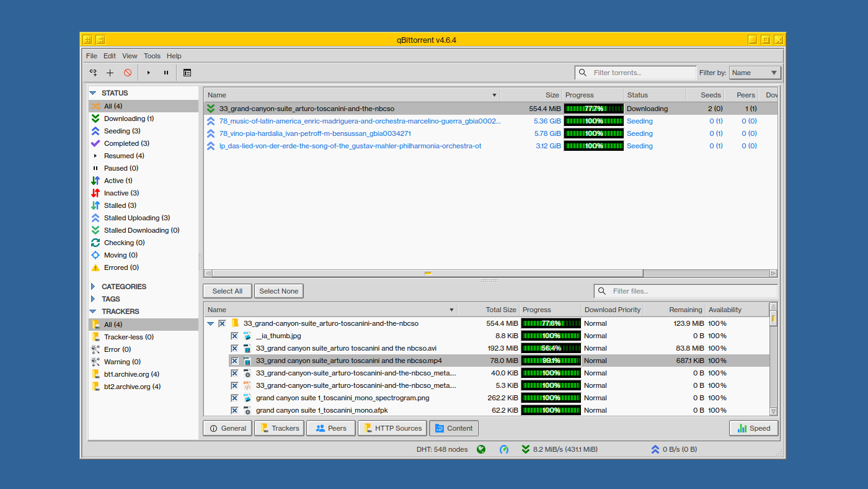The image size is (868, 489).
Task: Open the Tools menu
Action: 152,56
